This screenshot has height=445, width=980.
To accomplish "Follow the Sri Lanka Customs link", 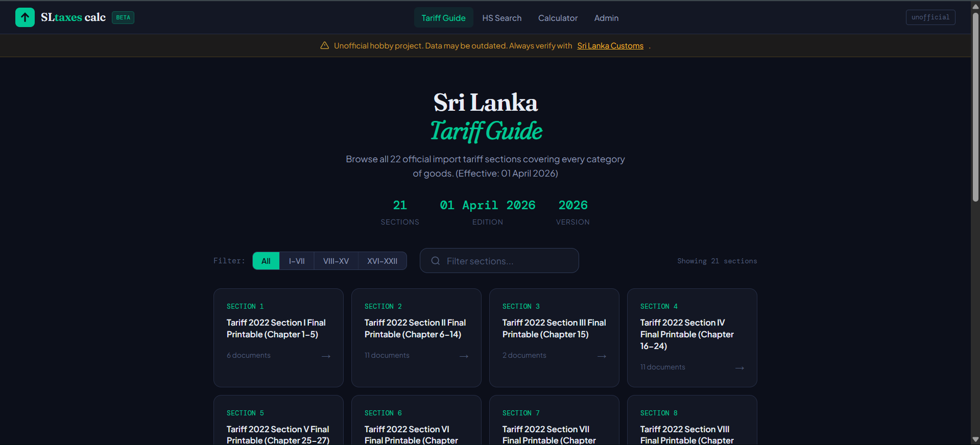I will [610, 46].
